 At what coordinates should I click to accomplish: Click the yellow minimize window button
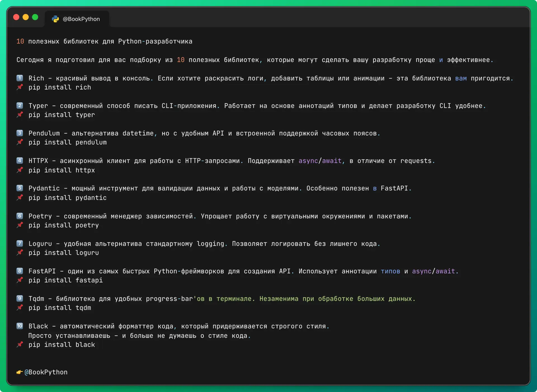[26, 17]
